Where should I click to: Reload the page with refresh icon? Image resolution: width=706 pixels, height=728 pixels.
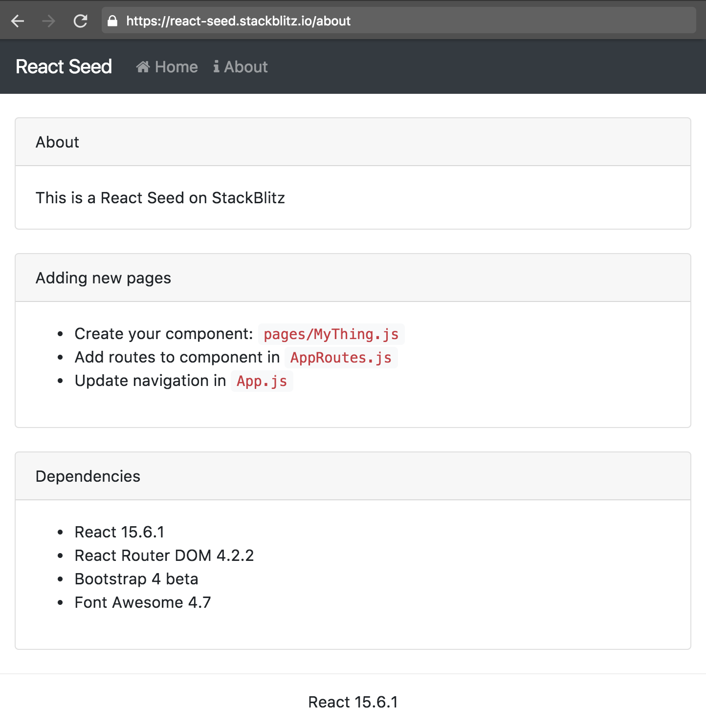pyautogui.click(x=80, y=21)
